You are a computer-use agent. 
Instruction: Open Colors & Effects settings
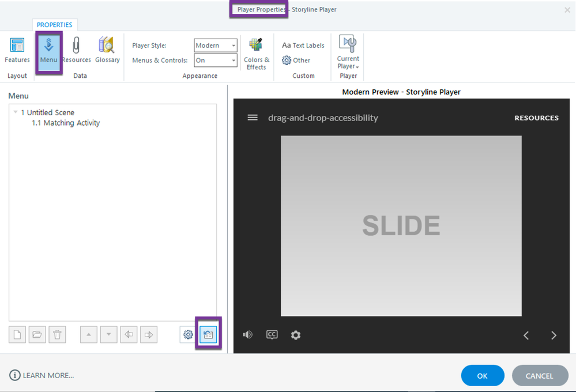point(257,54)
